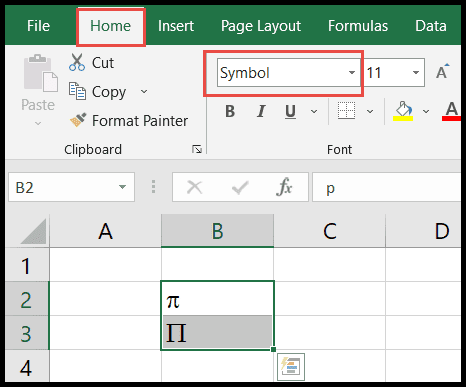This screenshot has height=387, width=466.
Task: Click the Fill Color bucket icon
Action: click(x=403, y=111)
